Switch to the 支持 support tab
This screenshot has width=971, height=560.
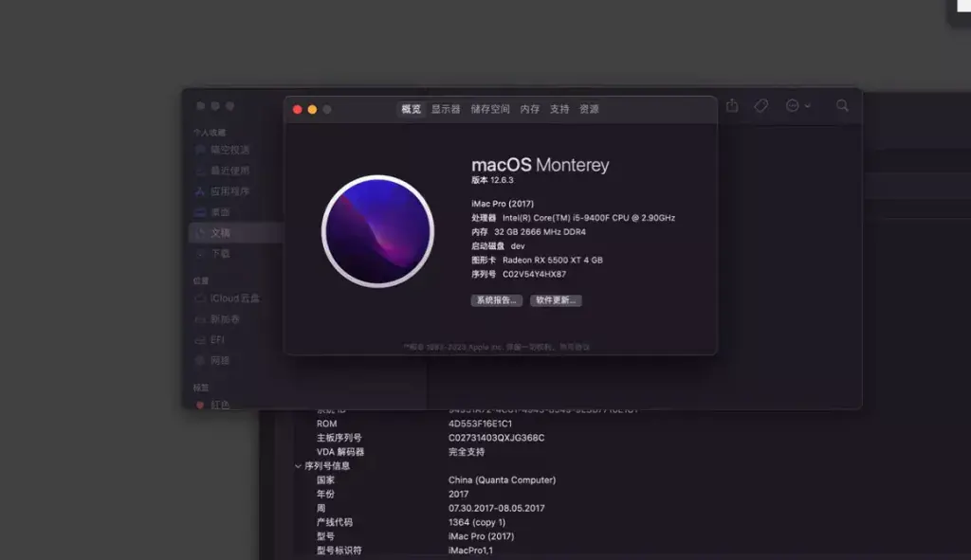[559, 109]
